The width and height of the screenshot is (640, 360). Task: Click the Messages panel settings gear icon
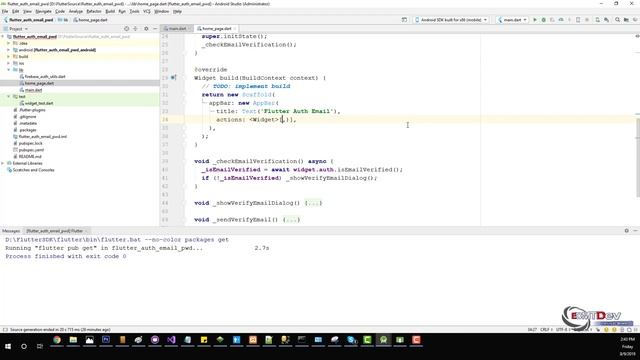pos(627,231)
